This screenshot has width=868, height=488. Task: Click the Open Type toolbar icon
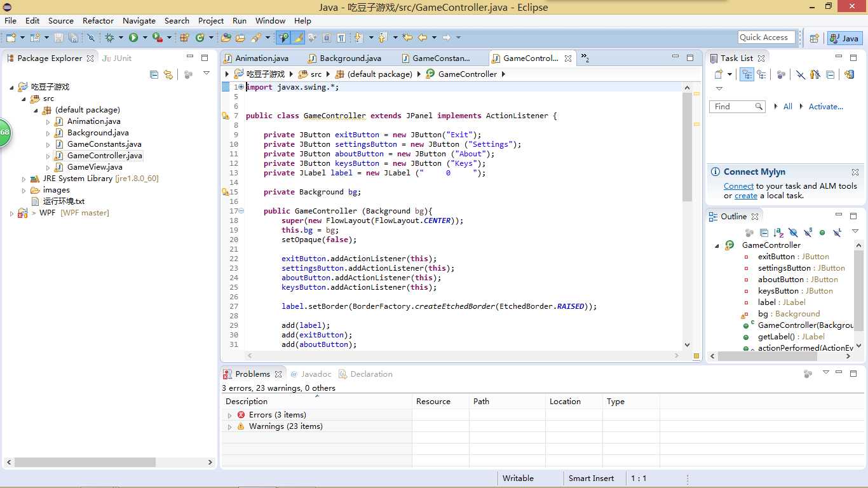point(226,38)
